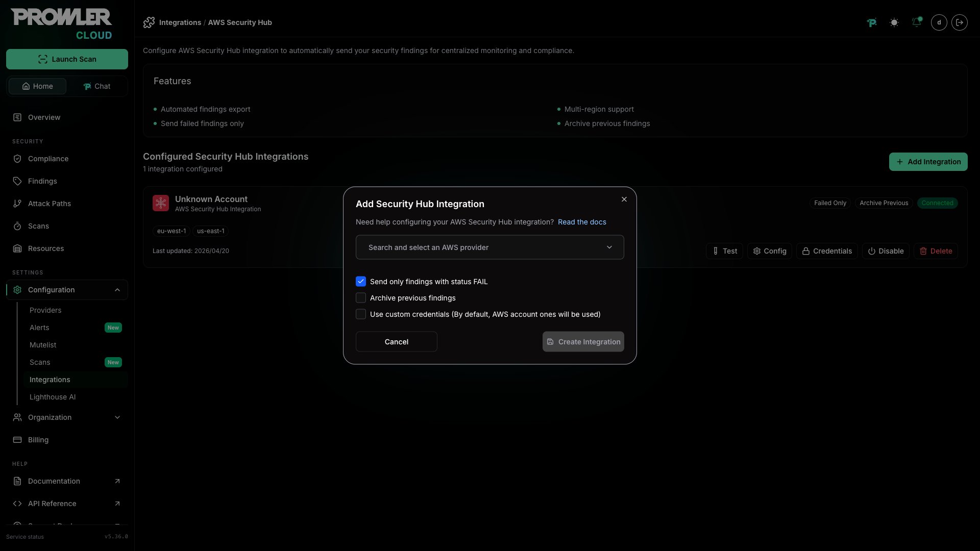Click the AWS provider dropdown chevron

click(x=609, y=247)
